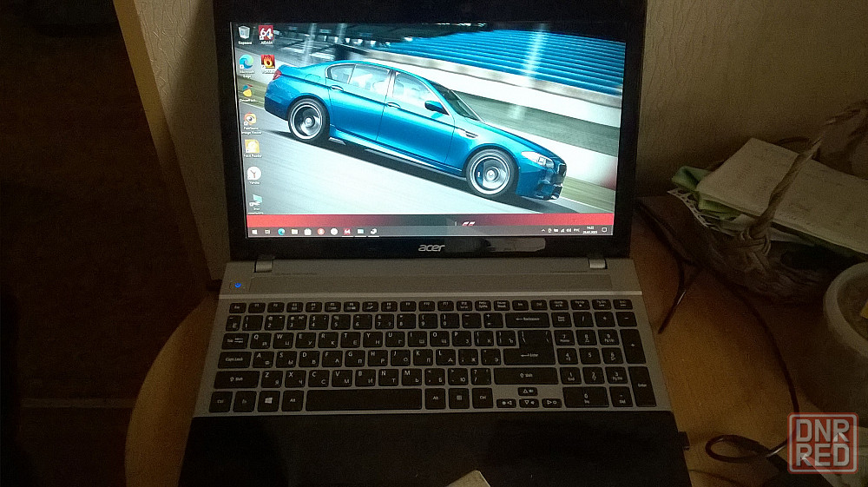Open File Explorer from the taskbar
The image size is (868, 487).
coord(294,232)
